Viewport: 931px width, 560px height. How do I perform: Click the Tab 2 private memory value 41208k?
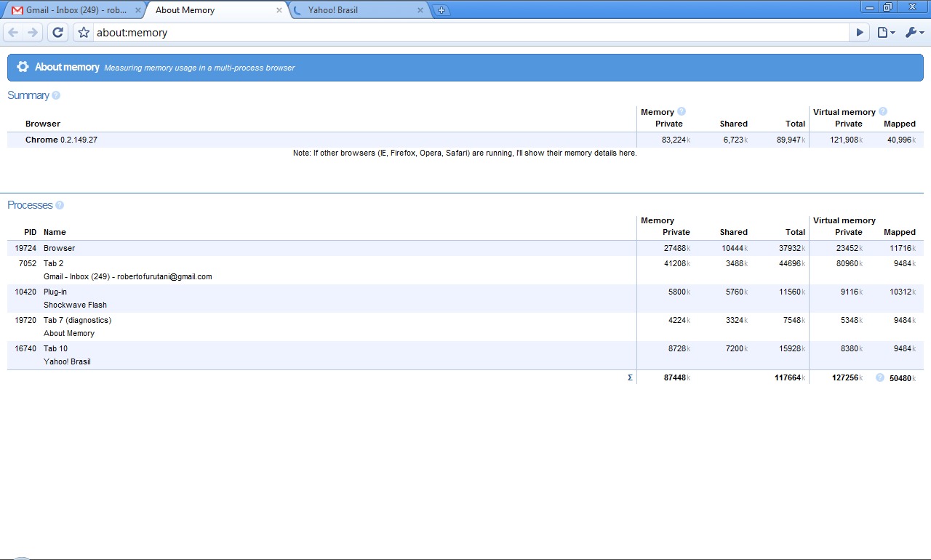coord(677,263)
